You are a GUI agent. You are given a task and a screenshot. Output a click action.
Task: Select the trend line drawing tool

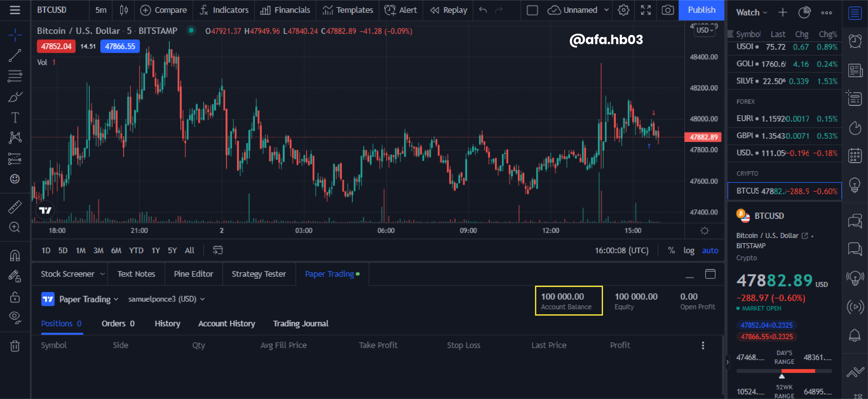(15, 55)
